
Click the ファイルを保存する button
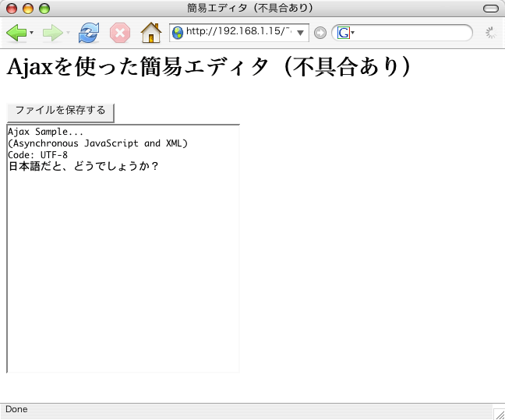(x=61, y=112)
